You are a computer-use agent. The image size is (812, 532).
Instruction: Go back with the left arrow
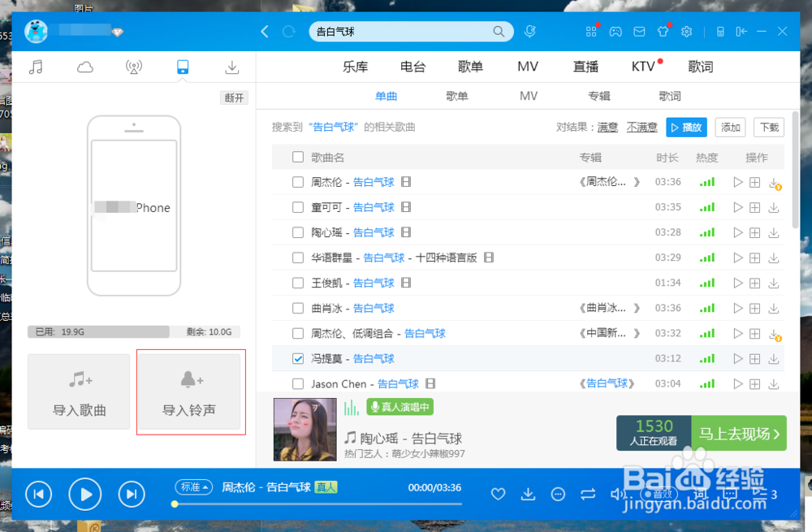(265, 32)
